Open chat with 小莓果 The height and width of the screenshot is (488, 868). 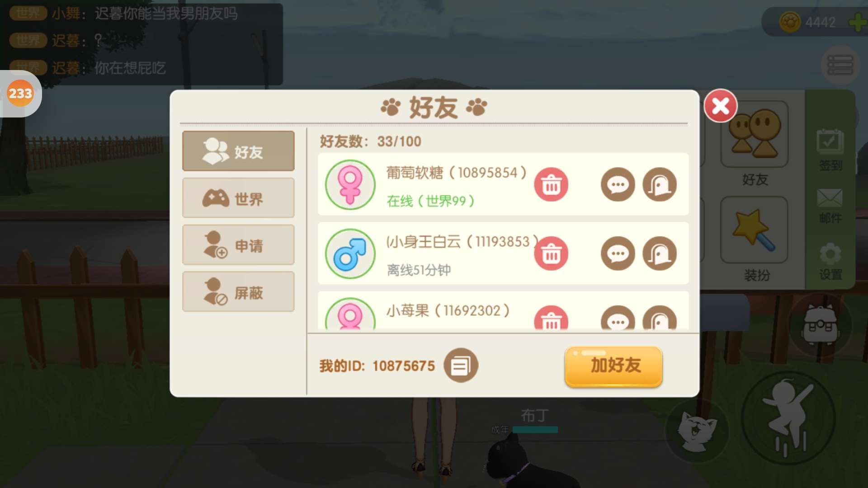pos(618,318)
